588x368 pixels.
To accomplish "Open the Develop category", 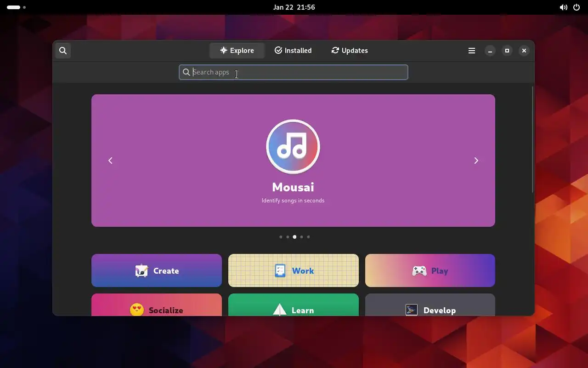I will click(430, 305).
